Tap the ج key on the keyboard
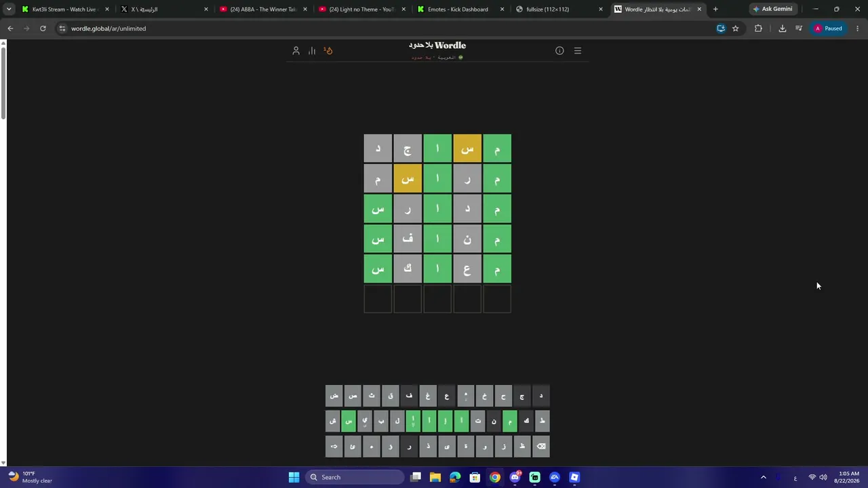Viewport: 868px width, 488px height. pos(522,396)
